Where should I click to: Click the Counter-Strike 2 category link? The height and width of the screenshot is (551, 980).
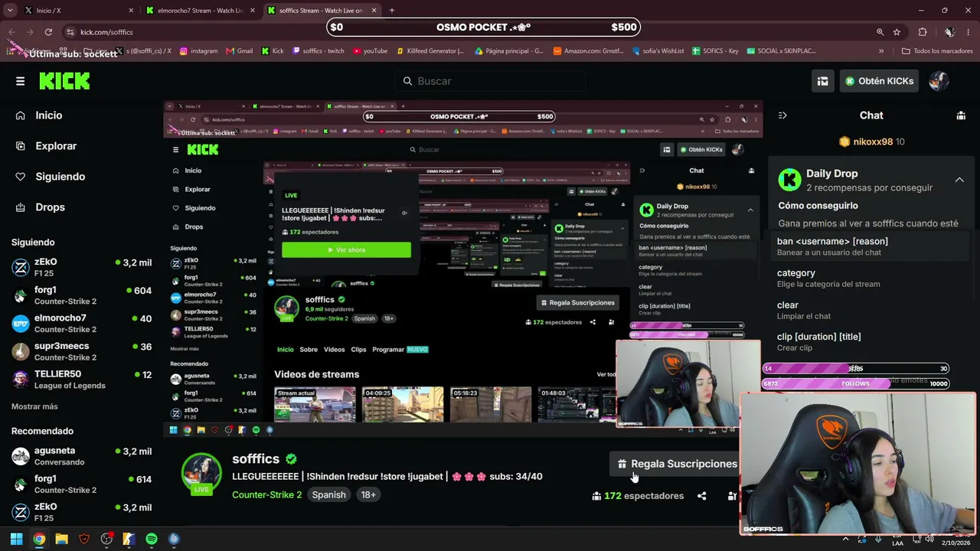[267, 495]
